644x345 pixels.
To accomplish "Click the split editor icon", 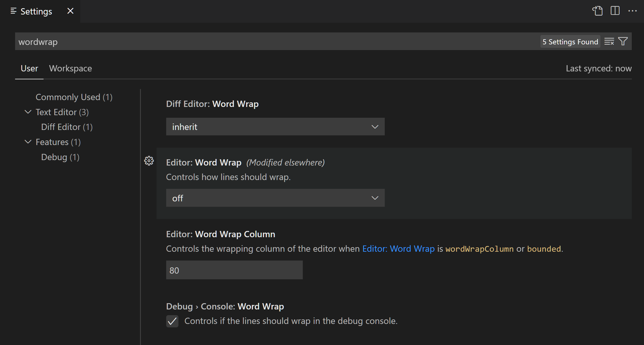I will pos(615,11).
